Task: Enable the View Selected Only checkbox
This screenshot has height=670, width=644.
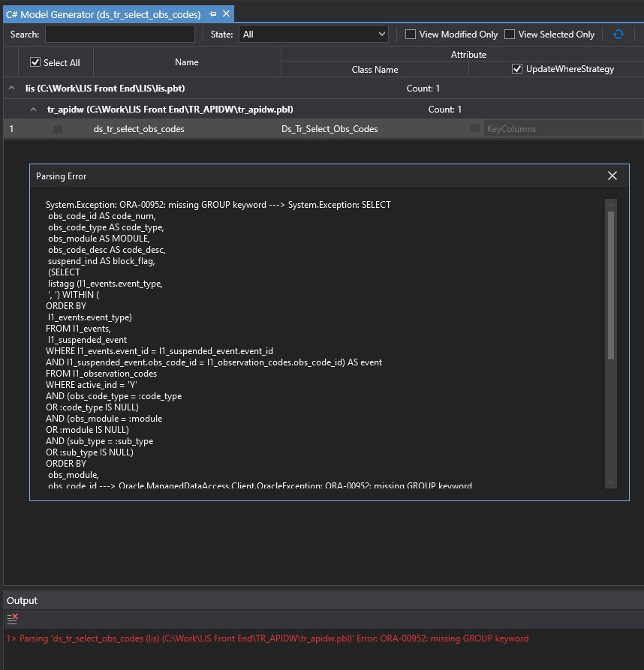Action: tap(510, 34)
